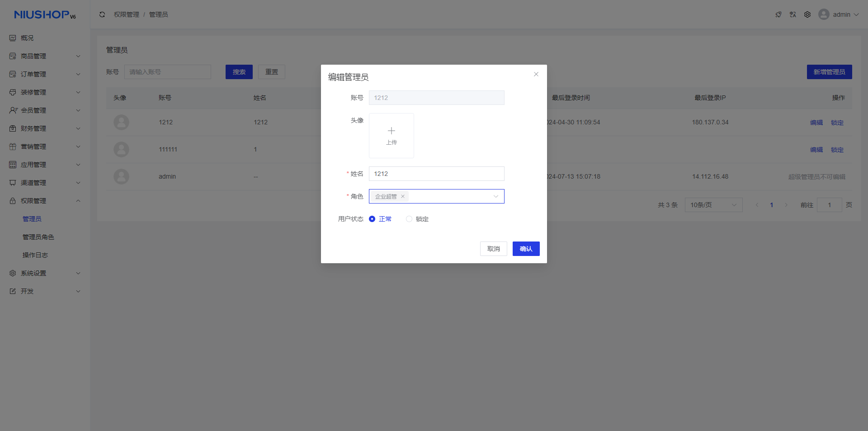Select the 锁定 user status radio

(x=409, y=219)
